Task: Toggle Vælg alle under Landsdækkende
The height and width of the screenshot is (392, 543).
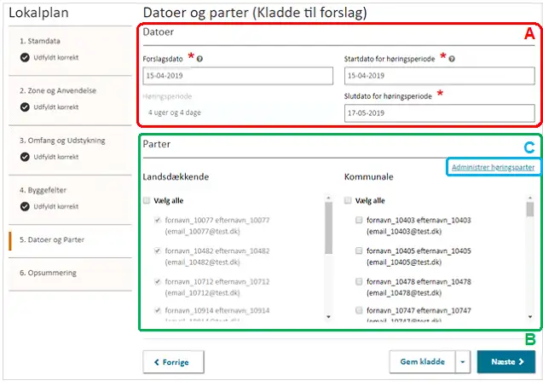Action: click(x=147, y=201)
